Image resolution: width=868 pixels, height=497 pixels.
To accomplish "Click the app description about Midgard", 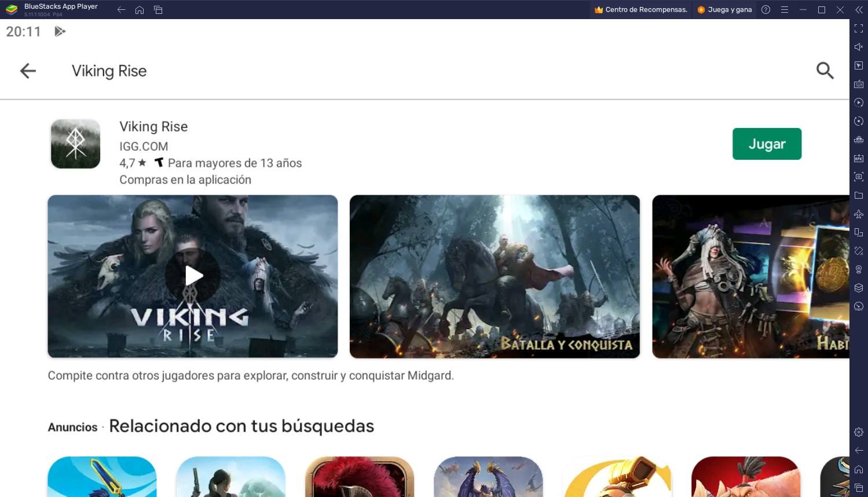I will (251, 375).
